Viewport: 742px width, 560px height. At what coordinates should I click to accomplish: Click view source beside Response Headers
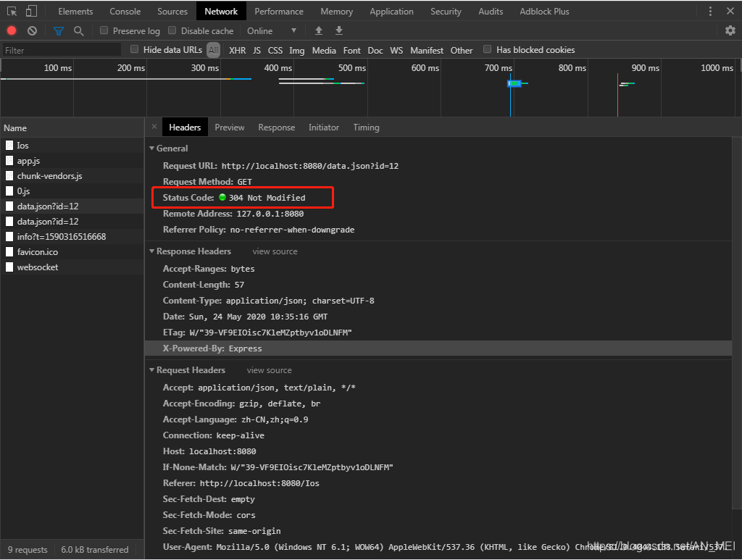coord(275,251)
